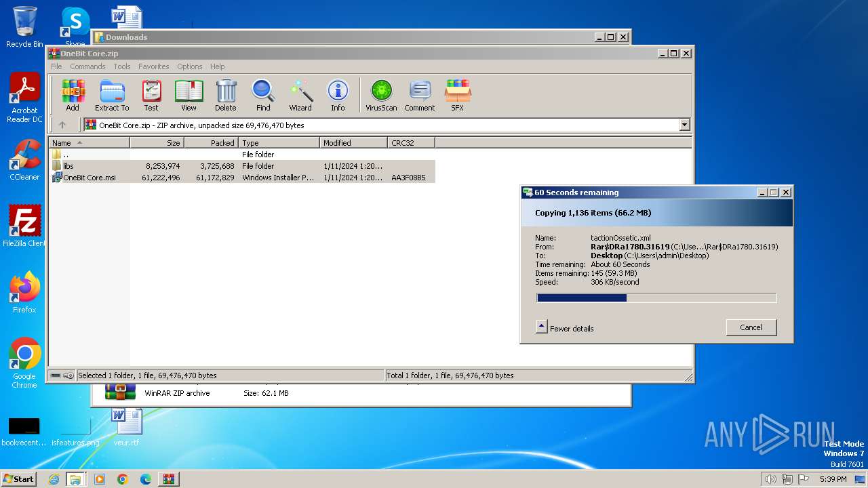The height and width of the screenshot is (488, 868).
Task: Open the File menu
Action: pos(56,66)
